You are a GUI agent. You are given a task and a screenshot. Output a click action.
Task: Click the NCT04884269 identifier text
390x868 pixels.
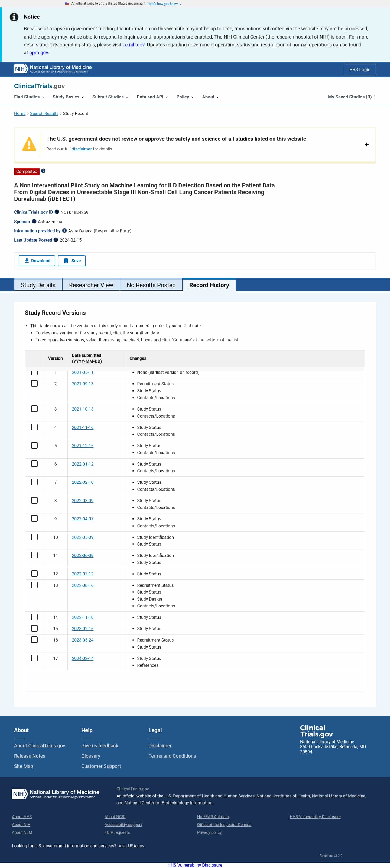74,212
